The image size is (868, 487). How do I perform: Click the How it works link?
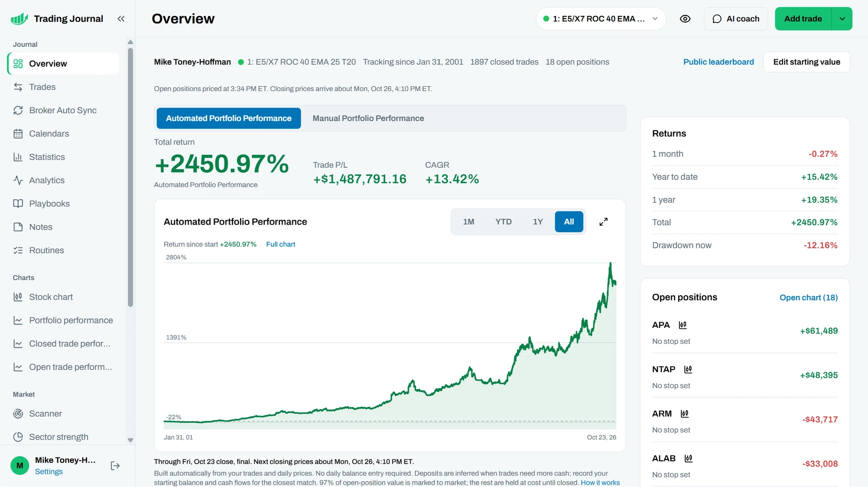600,483
